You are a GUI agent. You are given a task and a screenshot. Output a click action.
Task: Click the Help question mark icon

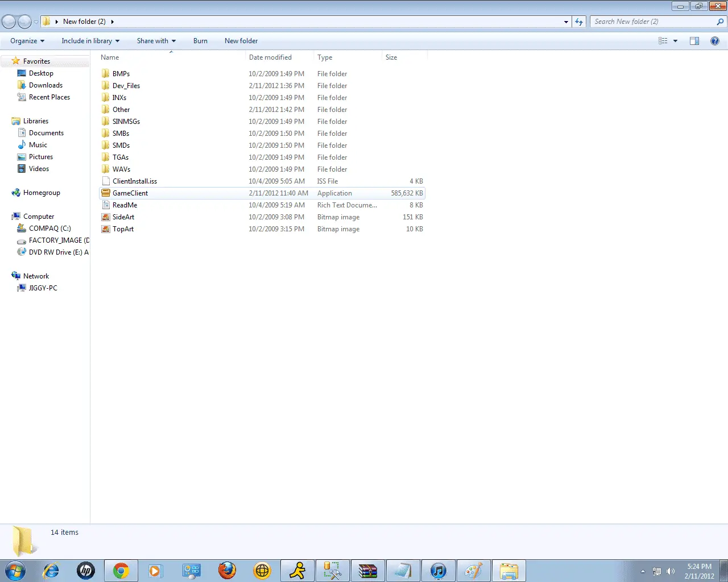click(715, 41)
